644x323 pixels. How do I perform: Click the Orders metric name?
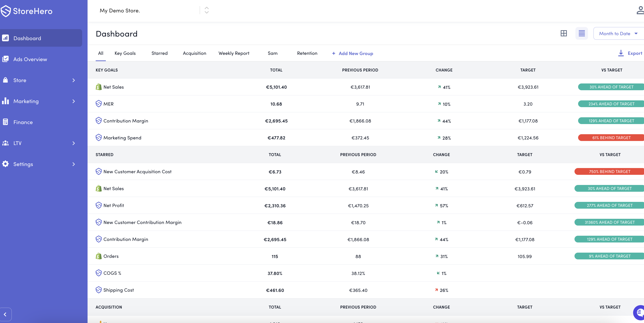point(111,256)
